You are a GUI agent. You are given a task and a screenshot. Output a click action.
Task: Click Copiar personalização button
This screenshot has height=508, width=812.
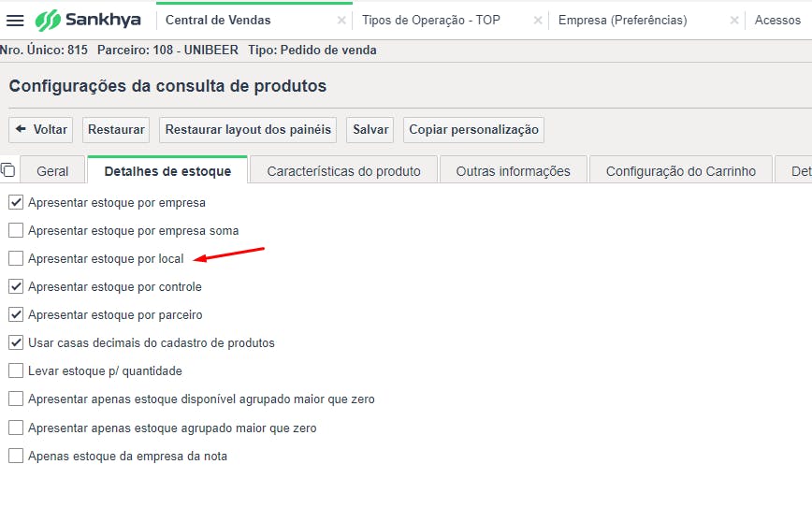[473, 130]
